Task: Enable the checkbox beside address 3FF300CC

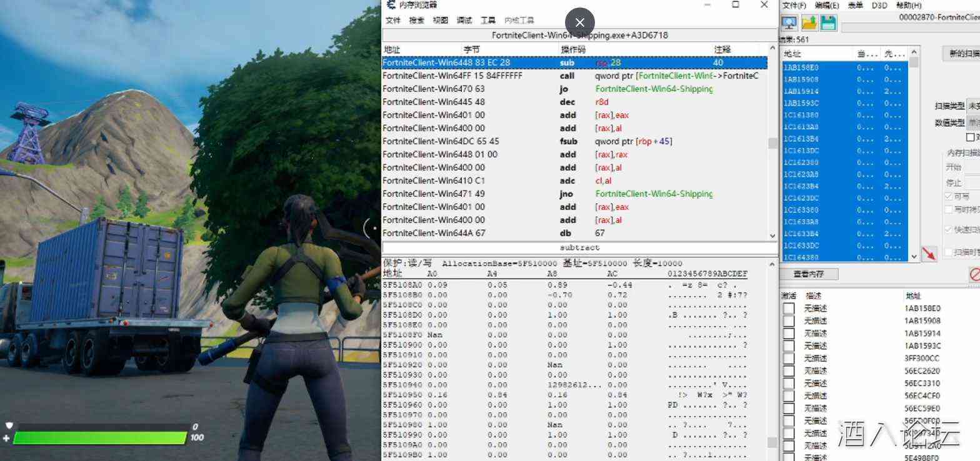Action: point(789,359)
